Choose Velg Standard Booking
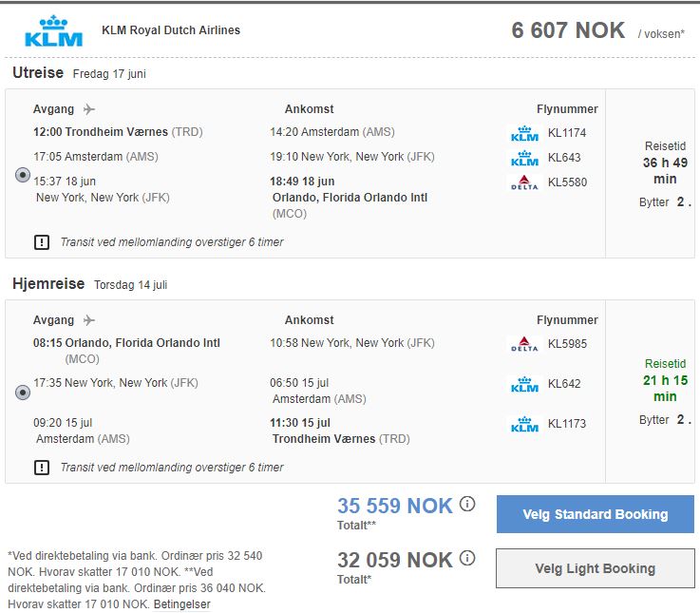Screen dimensions: 700x613 [596, 514]
